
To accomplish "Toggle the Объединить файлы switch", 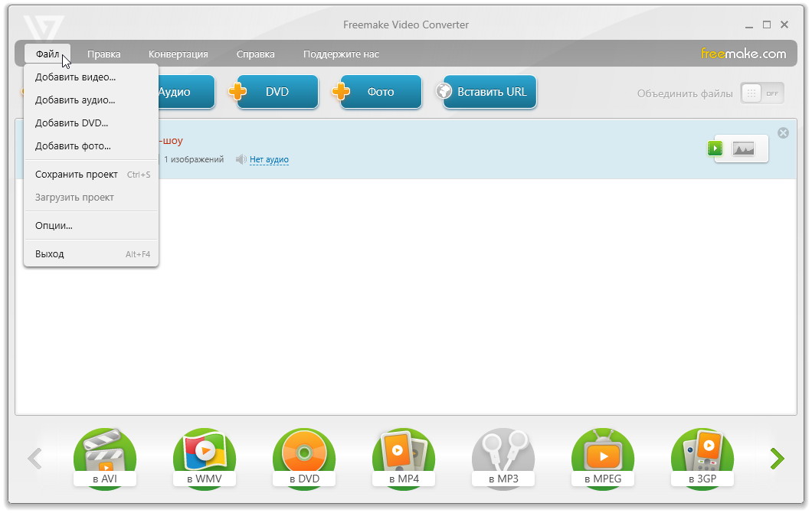I will [x=761, y=93].
